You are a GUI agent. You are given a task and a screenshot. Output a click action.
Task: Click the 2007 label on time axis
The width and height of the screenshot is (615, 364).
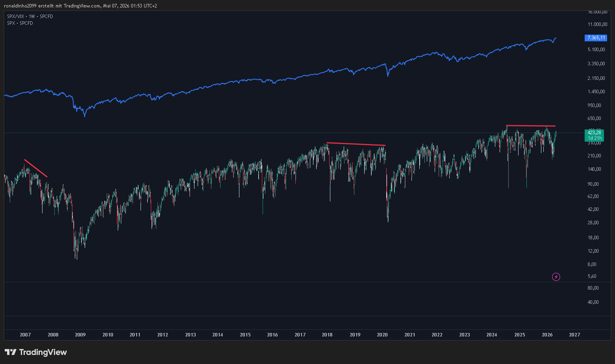pyautogui.click(x=25, y=335)
